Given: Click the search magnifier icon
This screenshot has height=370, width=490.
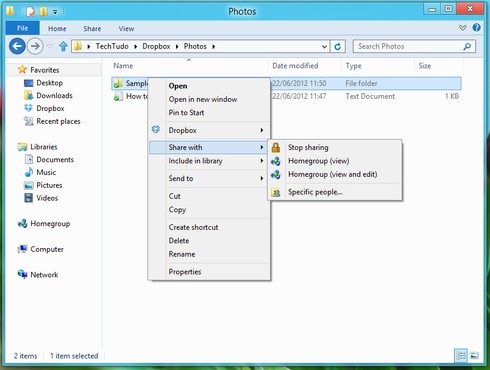Looking at the screenshot, I should [467, 46].
